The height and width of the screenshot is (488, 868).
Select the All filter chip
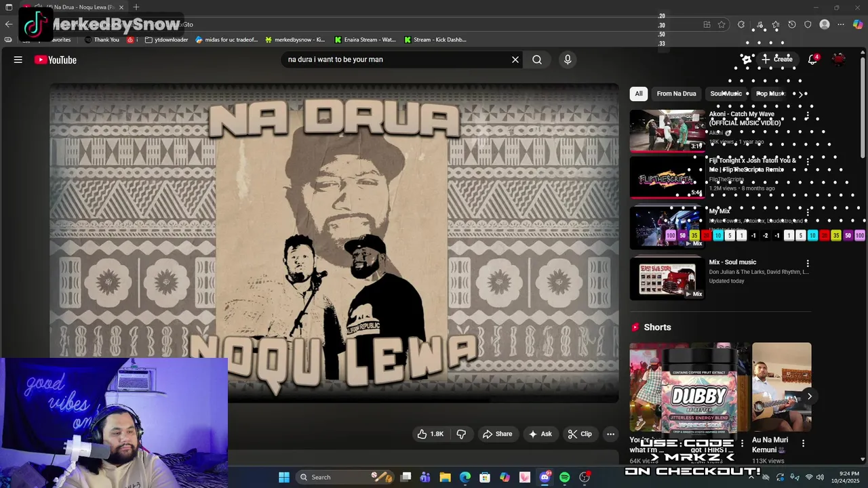point(638,94)
